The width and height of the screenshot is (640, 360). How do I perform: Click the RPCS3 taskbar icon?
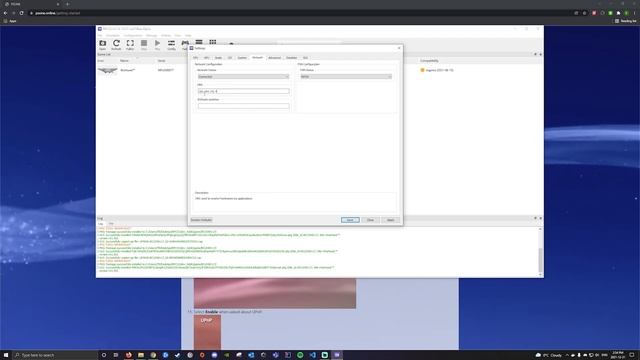[337, 355]
